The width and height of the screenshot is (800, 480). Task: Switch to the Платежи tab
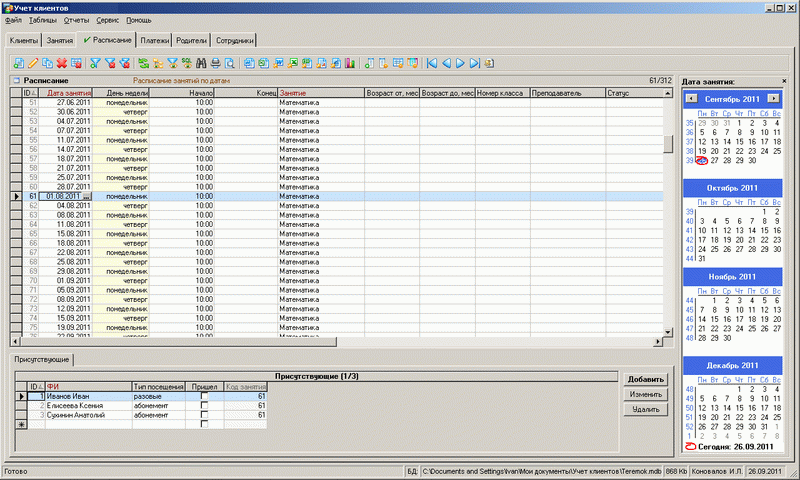[154, 41]
